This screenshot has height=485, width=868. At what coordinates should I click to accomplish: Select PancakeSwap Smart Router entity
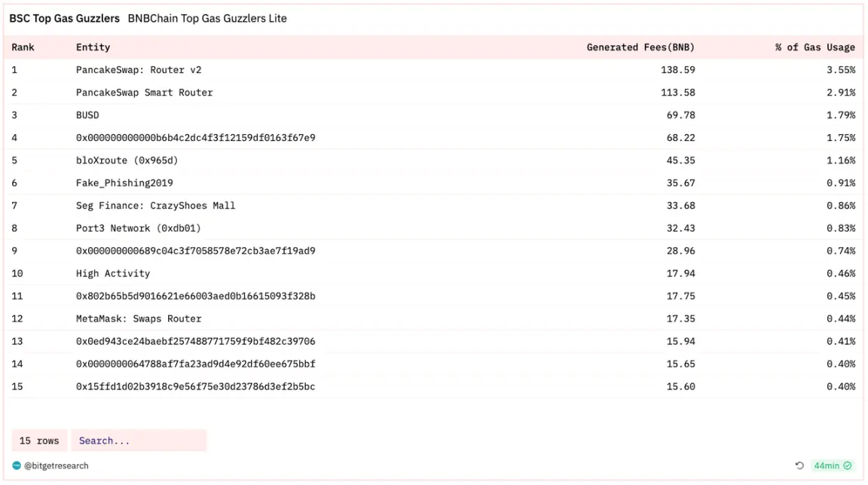coord(145,93)
